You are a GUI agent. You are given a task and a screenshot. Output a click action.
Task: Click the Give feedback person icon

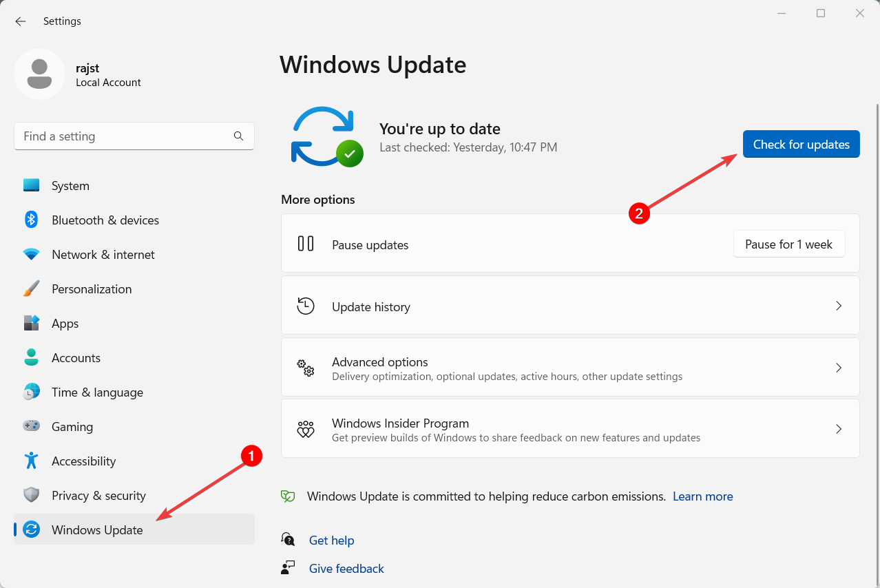[288, 567]
